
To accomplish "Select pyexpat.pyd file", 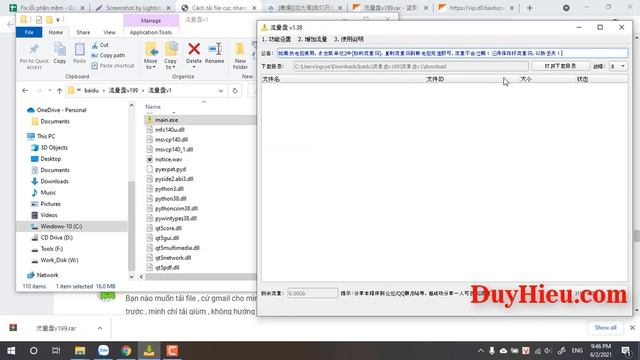I will [170, 169].
